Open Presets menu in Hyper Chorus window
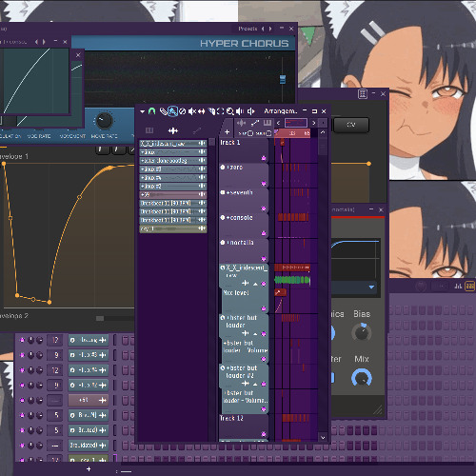Screen dimensions: 476x476 [x=248, y=29]
